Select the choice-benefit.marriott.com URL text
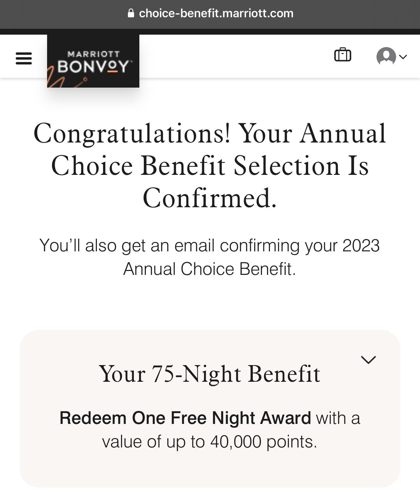Viewport: 420px width, 504px height. click(x=216, y=13)
